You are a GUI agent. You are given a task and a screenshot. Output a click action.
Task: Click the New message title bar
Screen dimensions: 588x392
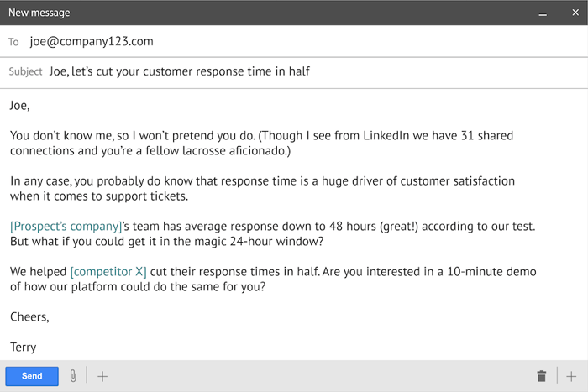tap(252, 13)
